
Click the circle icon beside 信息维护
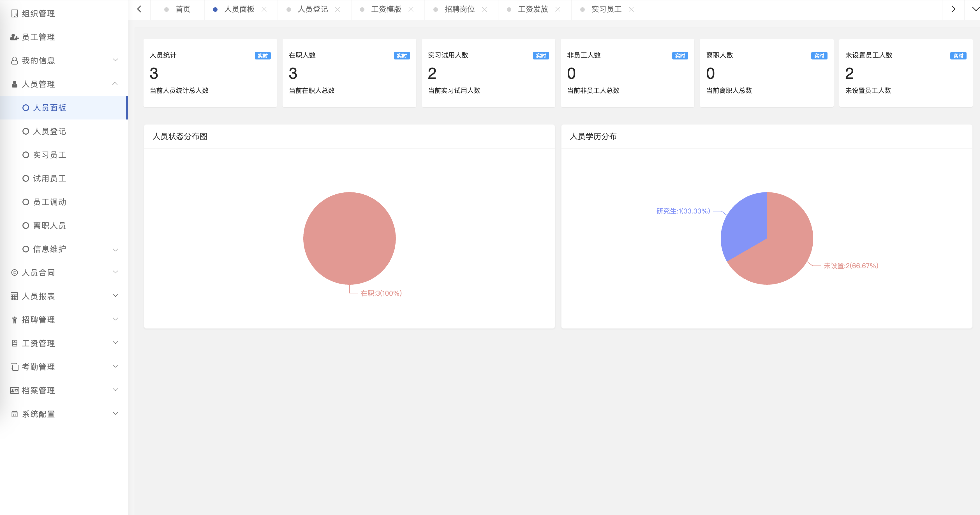(26, 249)
